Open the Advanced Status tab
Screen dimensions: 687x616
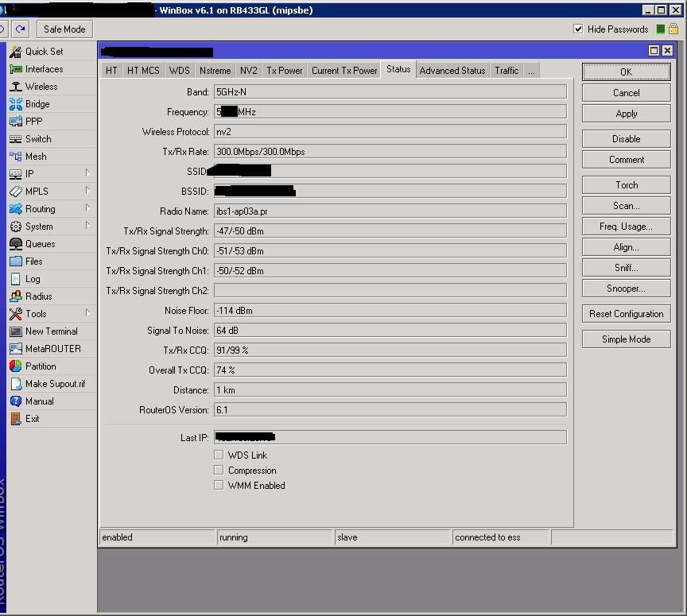452,71
